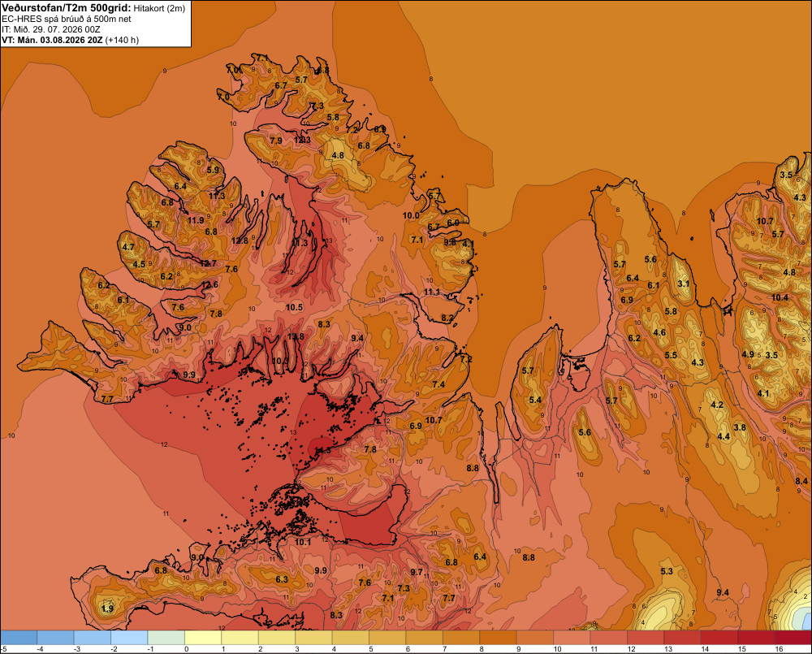Click the 11.1 temperature value
Image resolution: width=812 pixels, height=654 pixels.
[432, 292]
